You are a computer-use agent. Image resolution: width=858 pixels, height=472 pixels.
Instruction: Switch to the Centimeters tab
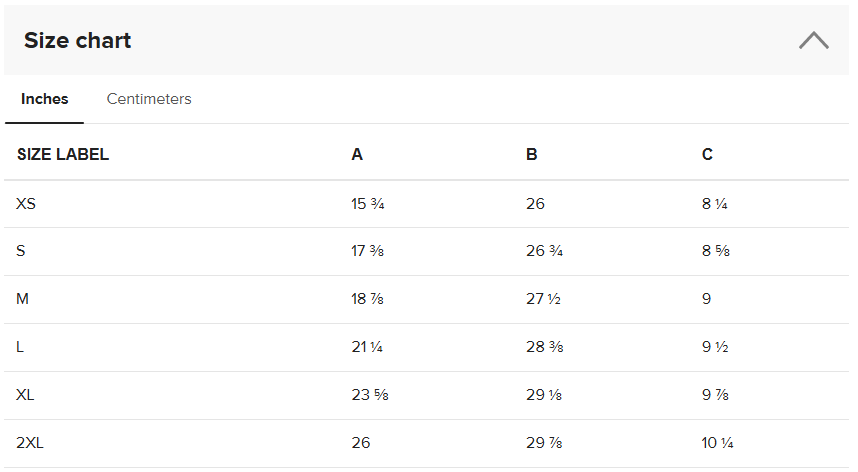tap(149, 99)
